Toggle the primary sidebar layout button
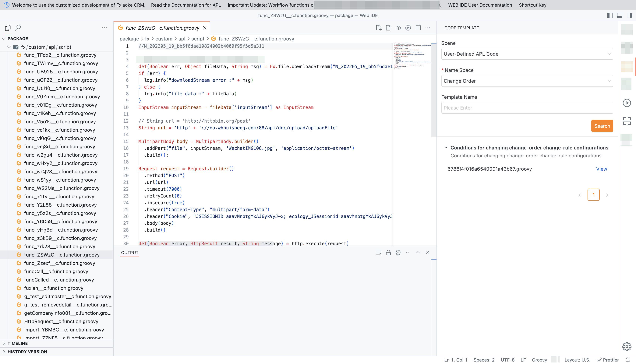Image resolution: width=636 pixels, height=364 pixels. [x=610, y=15]
